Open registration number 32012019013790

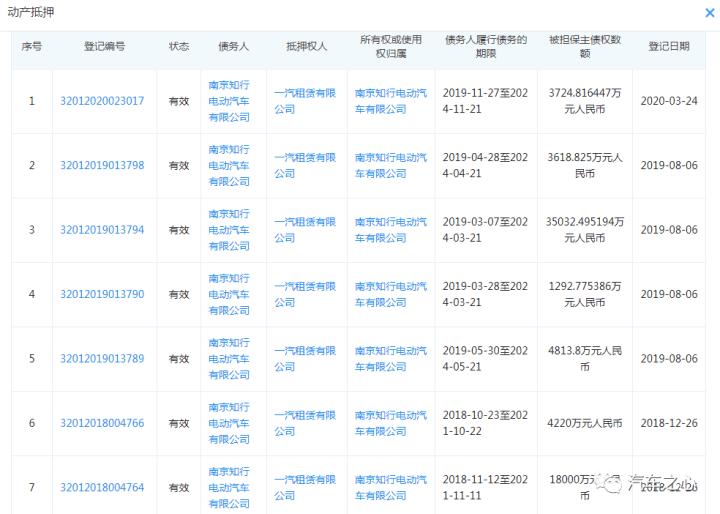click(102, 294)
